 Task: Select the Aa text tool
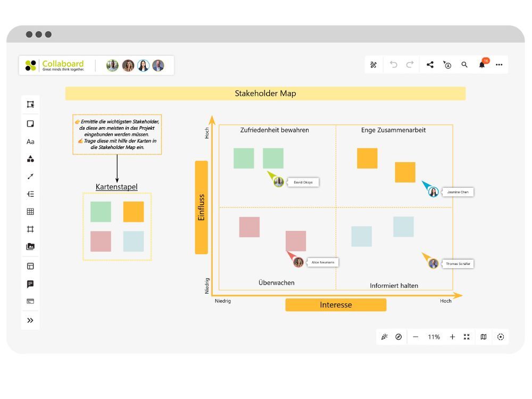(31, 141)
